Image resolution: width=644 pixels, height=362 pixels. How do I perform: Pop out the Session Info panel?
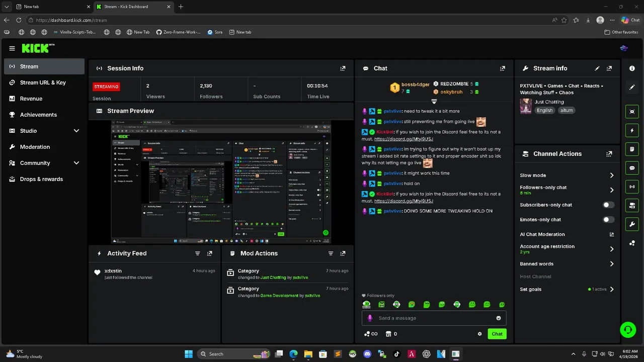[x=343, y=68]
